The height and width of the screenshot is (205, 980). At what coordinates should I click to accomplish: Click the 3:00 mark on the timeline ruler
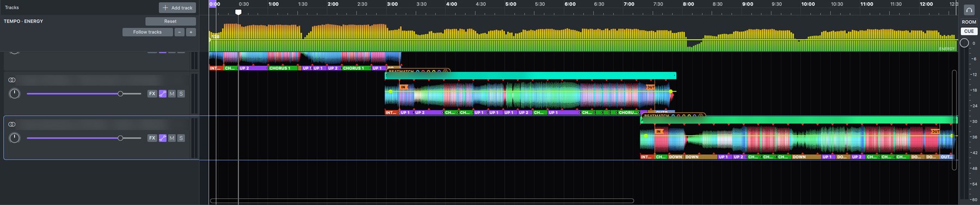point(392,4)
